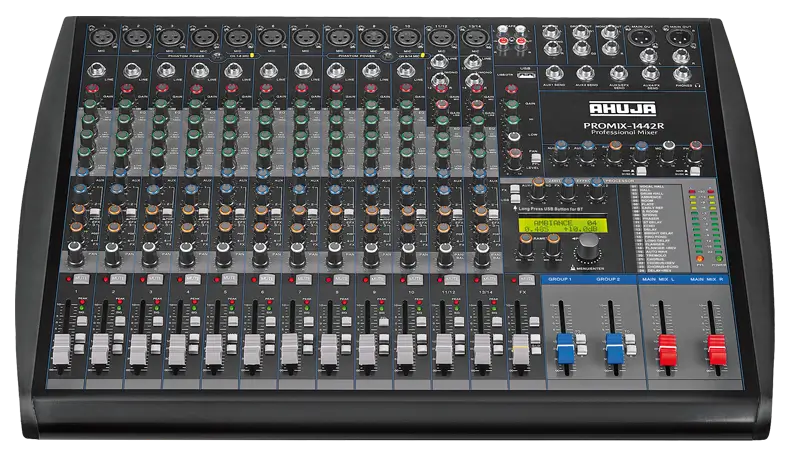Click the MAIN MIX L label
This screenshot has height=469, width=800.
pyautogui.click(x=658, y=280)
